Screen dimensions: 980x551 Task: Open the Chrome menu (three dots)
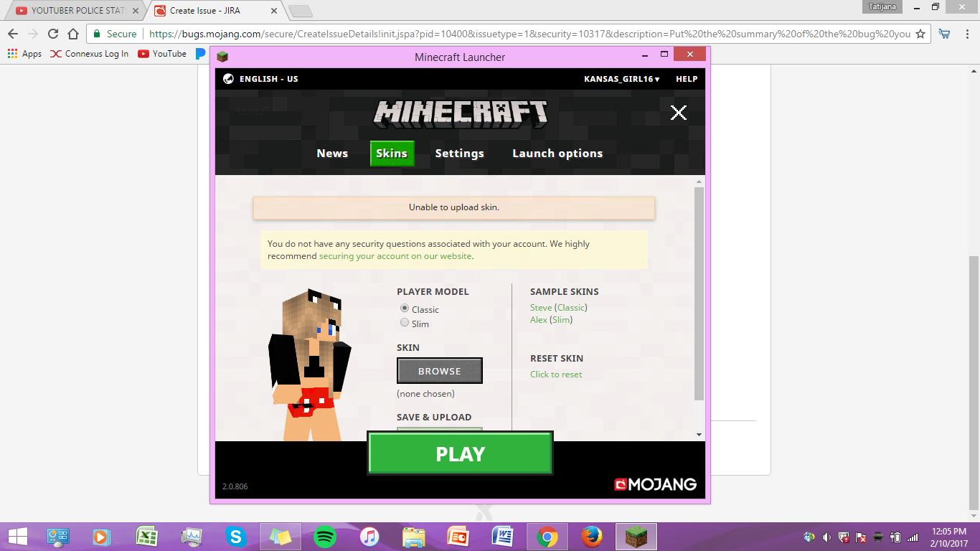(966, 34)
